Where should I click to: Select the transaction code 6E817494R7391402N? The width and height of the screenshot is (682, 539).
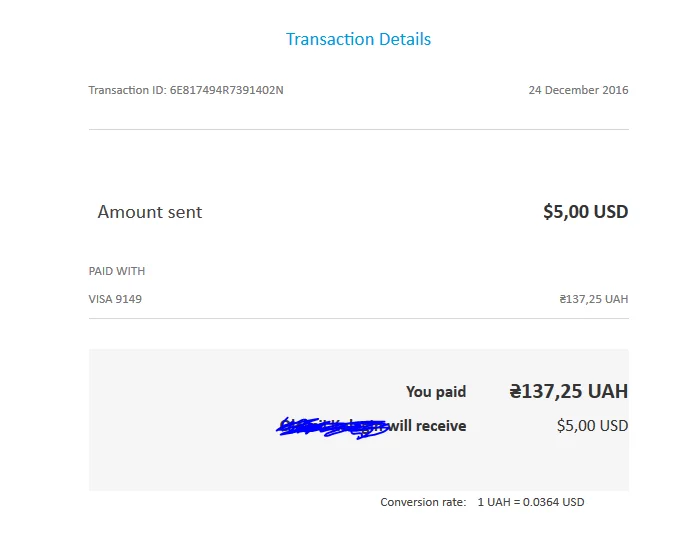click(x=226, y=90)
